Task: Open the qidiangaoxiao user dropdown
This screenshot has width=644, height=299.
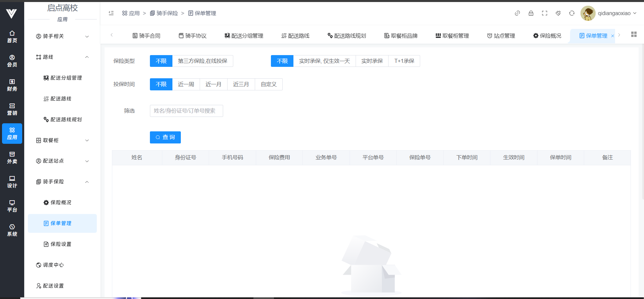Action: point(616,13)
